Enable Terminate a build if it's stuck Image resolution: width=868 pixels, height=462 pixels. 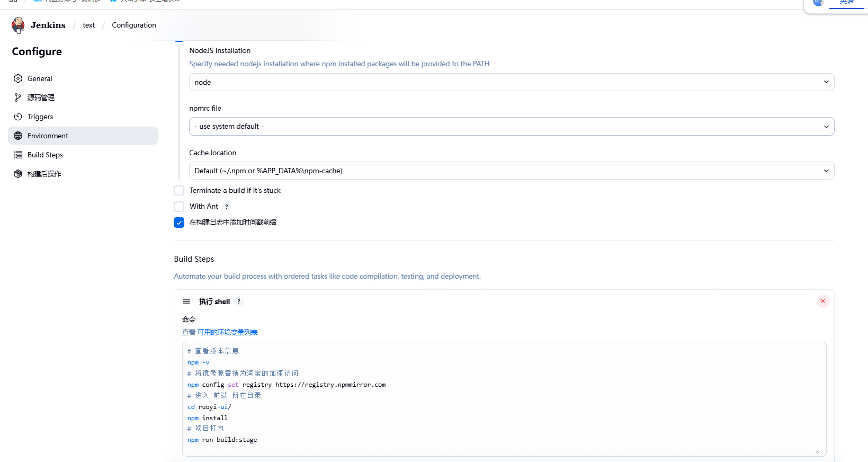point(179,191)
